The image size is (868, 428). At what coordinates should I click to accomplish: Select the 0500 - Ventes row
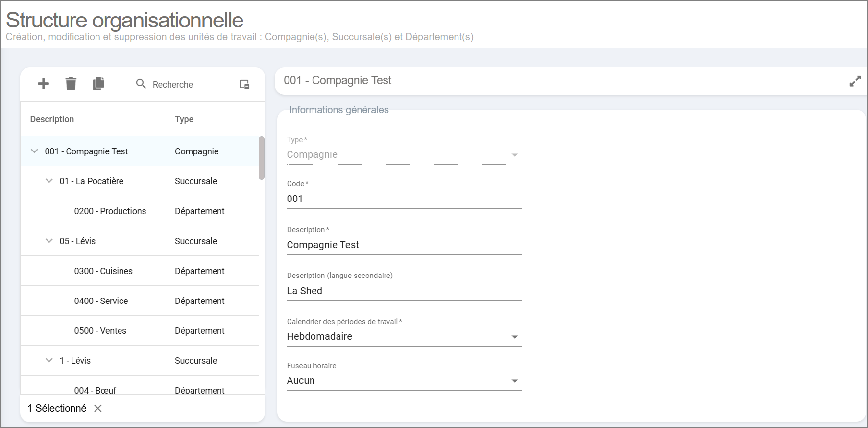(100, 331)
